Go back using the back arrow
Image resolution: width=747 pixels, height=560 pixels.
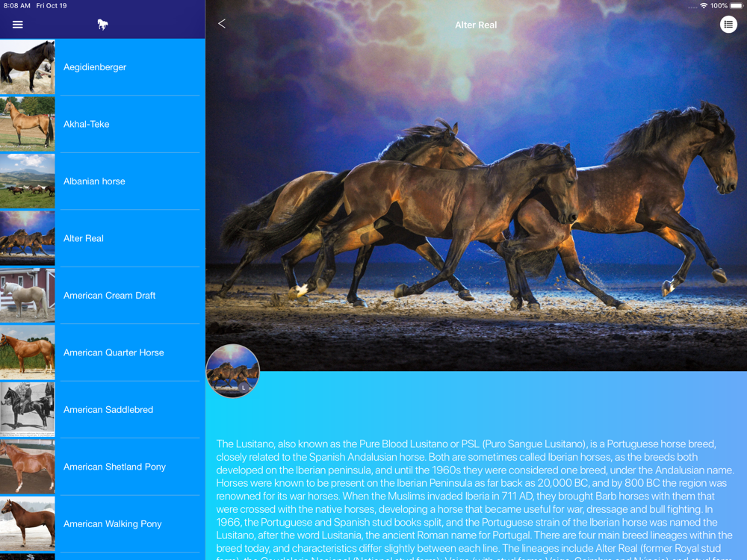(222, 24)
